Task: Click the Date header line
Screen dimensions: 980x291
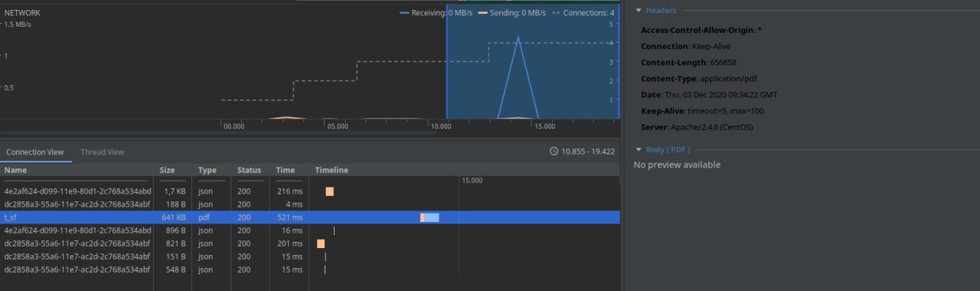Action: point(709,94)
